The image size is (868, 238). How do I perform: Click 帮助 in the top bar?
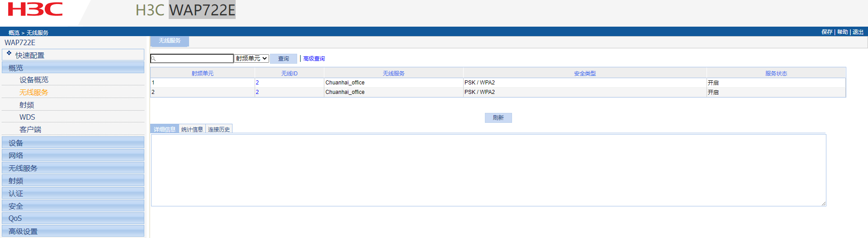pyautogui.click(x=842, y=32)
